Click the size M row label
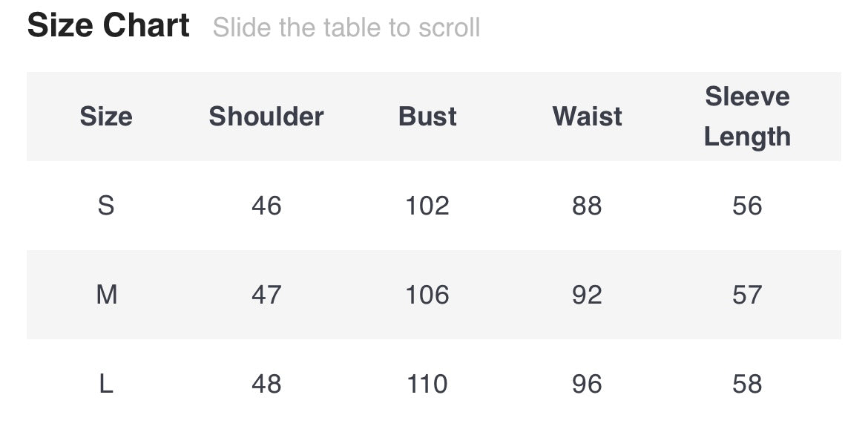 click(x=106, y=295)
